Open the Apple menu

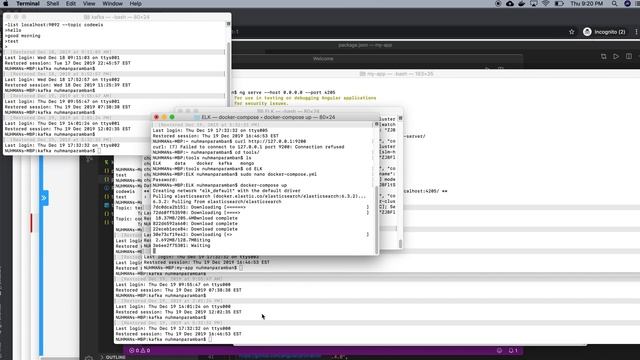6,4
